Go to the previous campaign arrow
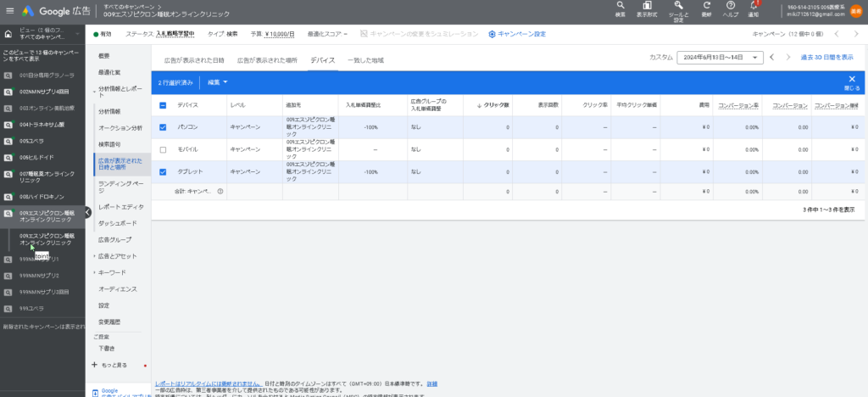Screen dimensions: 868x397 837,34
